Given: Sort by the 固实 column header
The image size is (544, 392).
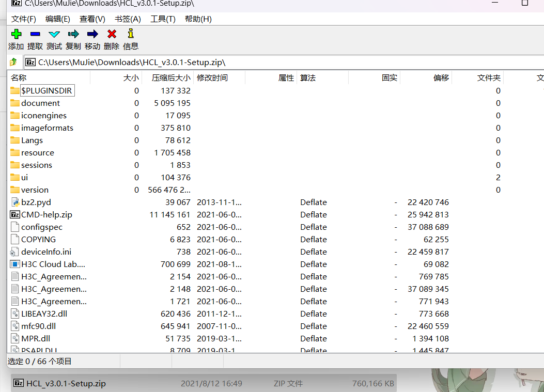Looking at the screenshot, I should pyautogui.click(x=375, y=77).
